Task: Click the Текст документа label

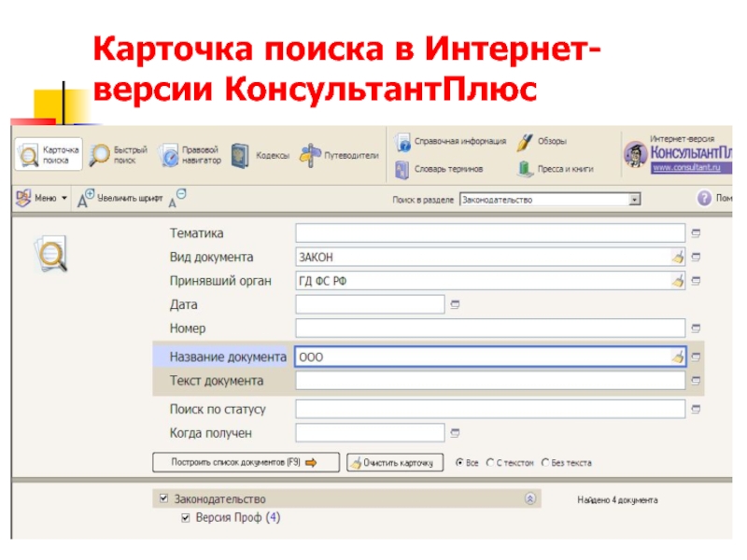Action: click(x=217, y=381)
